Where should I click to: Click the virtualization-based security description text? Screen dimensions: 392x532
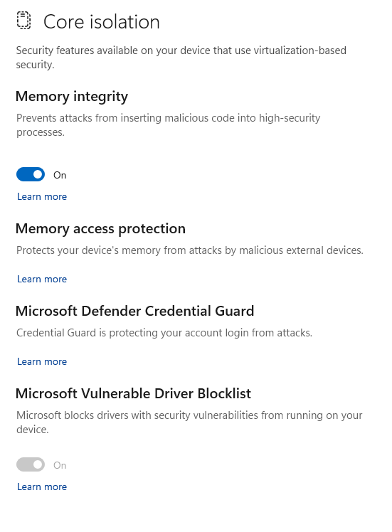(181, 58)
